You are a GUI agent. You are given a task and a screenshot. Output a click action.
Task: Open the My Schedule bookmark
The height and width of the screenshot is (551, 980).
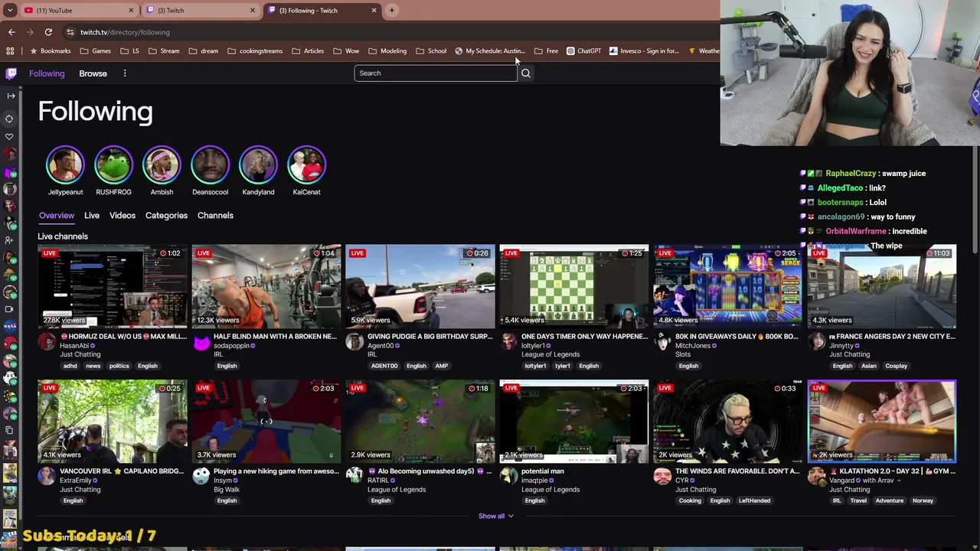point(490,51)
